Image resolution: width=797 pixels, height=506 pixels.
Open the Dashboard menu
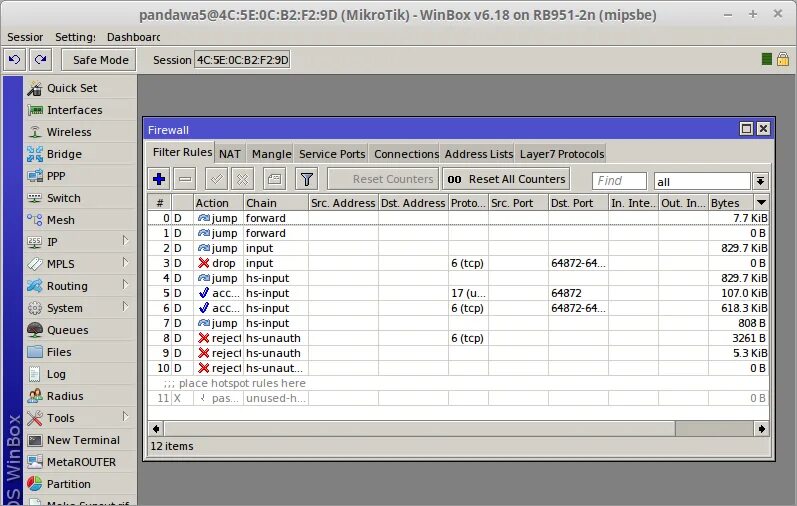click(x=133, y=37)
